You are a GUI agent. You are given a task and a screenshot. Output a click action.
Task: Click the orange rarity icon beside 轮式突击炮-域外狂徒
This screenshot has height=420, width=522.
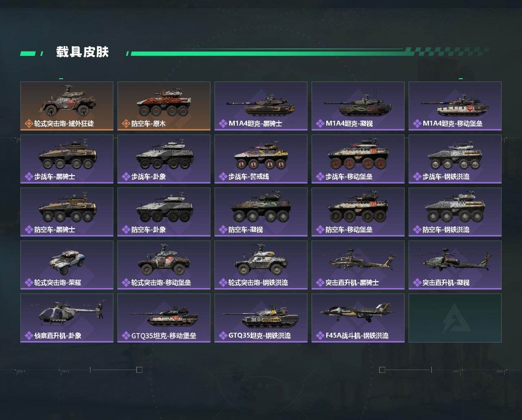[x=29, y=124]
